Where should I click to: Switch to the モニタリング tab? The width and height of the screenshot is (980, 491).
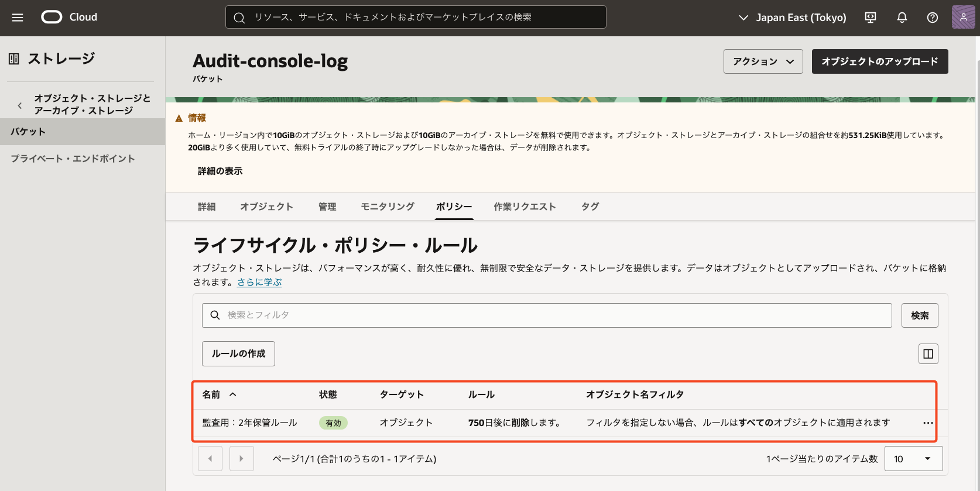click(x=387, y=207)
